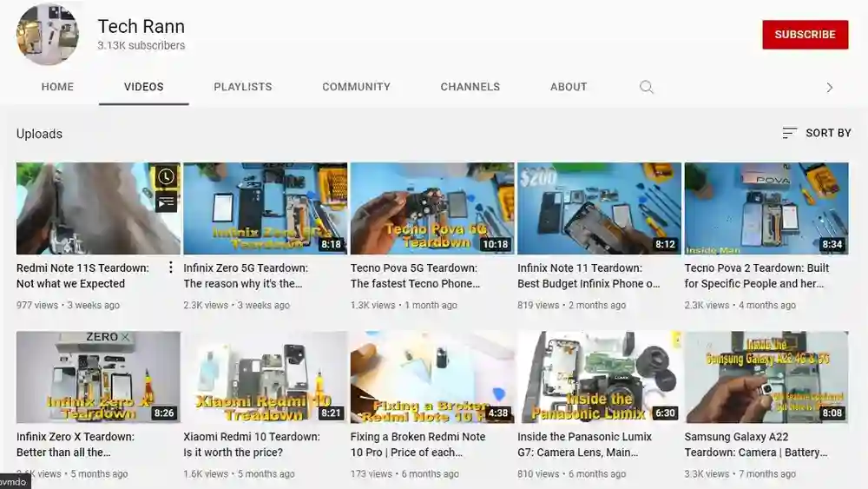The width and height of the screenshot is (868, 489).
Task: Open Infinix Note 11 Teardown video title
Action: coord(589,275)
